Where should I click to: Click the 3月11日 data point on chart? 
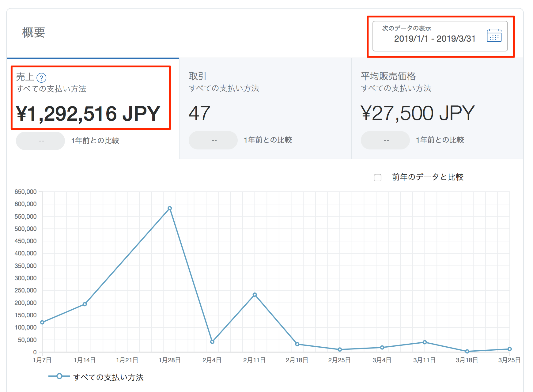point(425,342)
